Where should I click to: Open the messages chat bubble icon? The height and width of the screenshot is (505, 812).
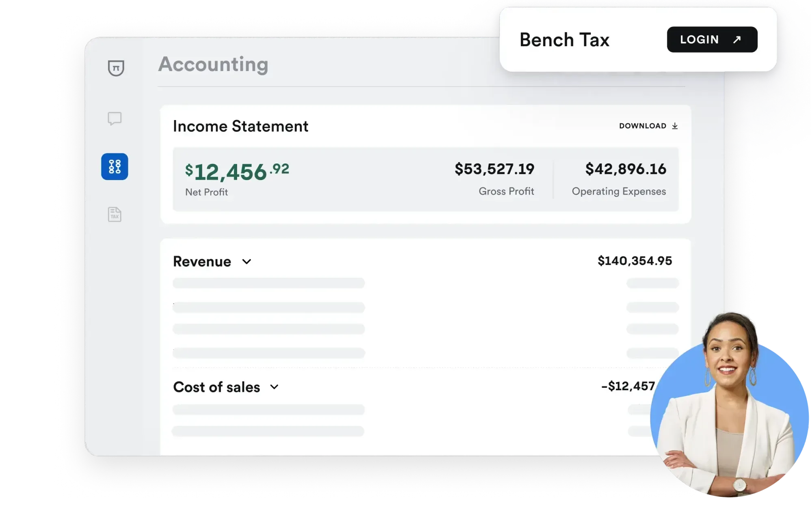click(114, 118)
